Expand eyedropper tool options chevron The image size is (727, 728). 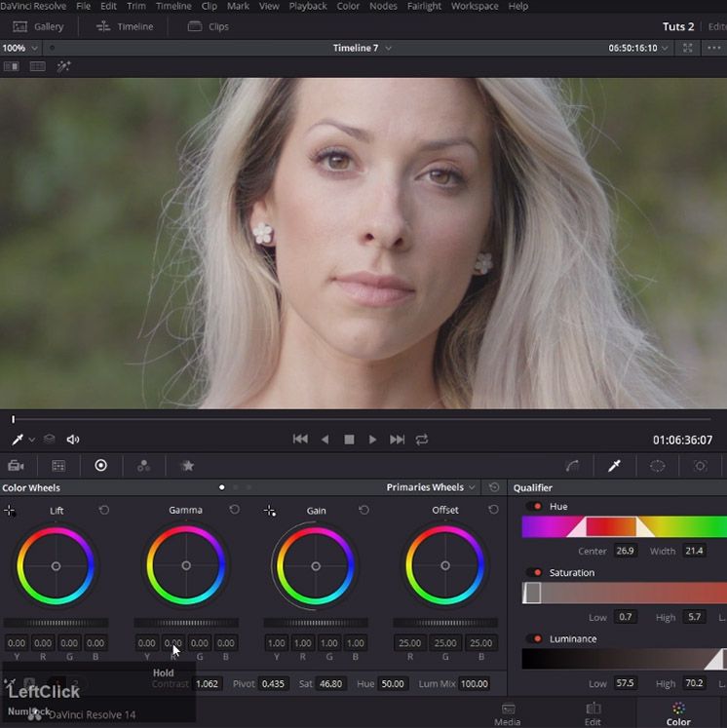point(31,440)
